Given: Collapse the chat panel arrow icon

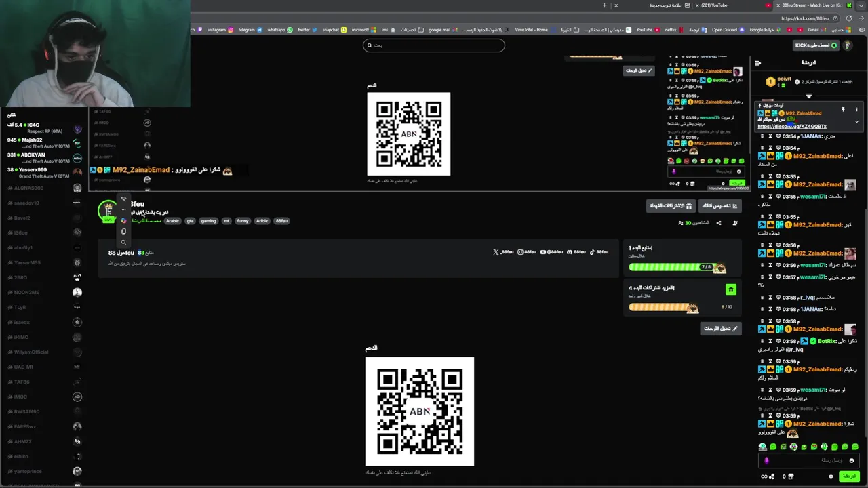Looking at the screenshot, I should (758, 63).
